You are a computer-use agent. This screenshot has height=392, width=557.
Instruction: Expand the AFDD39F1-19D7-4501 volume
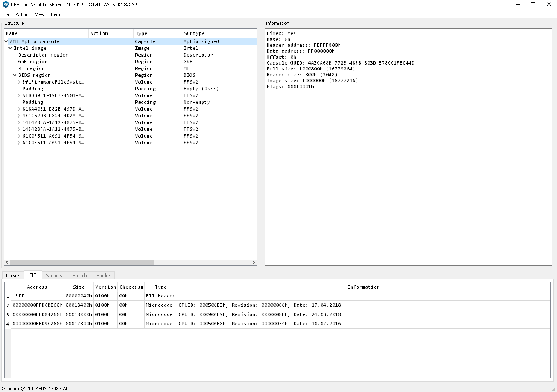19,95
